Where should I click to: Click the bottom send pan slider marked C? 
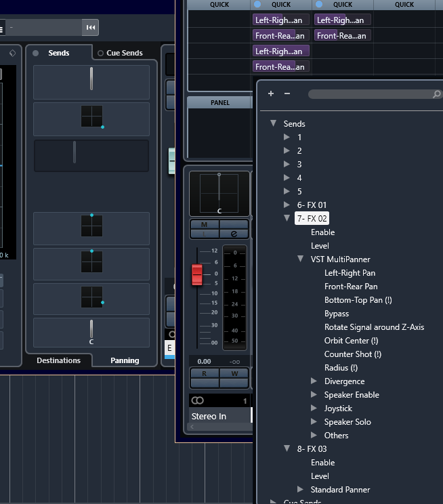[x=91, y=329]
